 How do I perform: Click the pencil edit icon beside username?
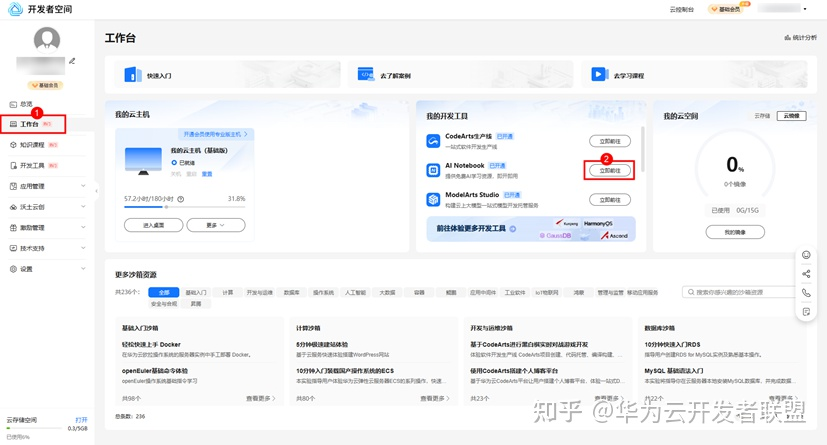tap(72, 61)
